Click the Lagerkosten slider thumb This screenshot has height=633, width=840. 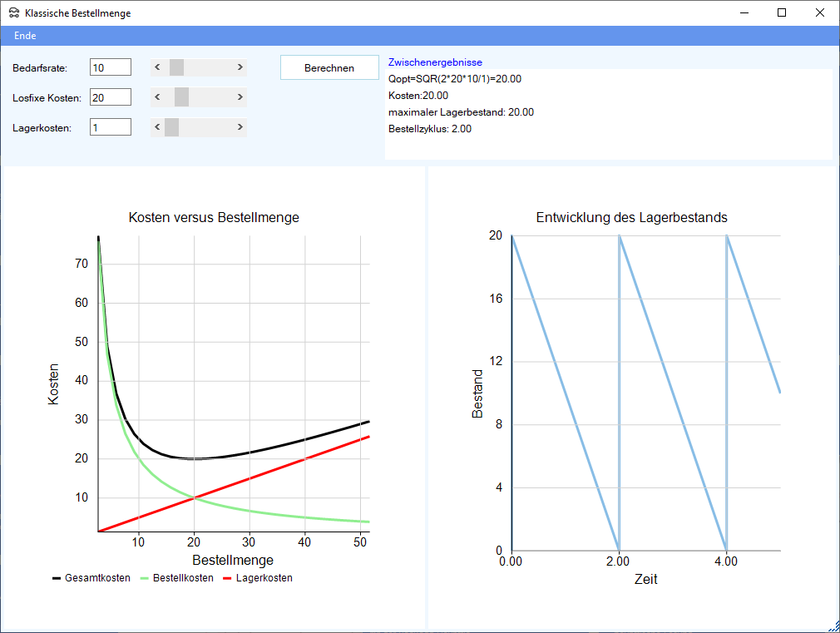click(171, 127)
